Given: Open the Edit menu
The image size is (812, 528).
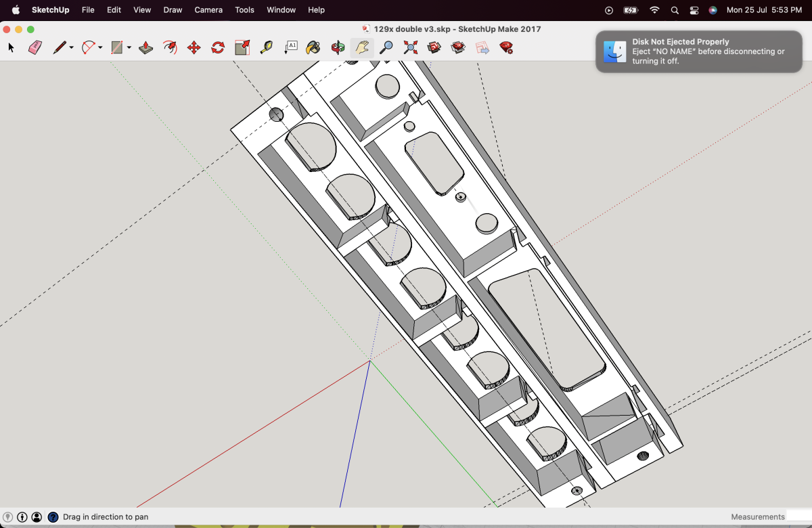Looking at the screenshot, I should click(x=114, y=10).
